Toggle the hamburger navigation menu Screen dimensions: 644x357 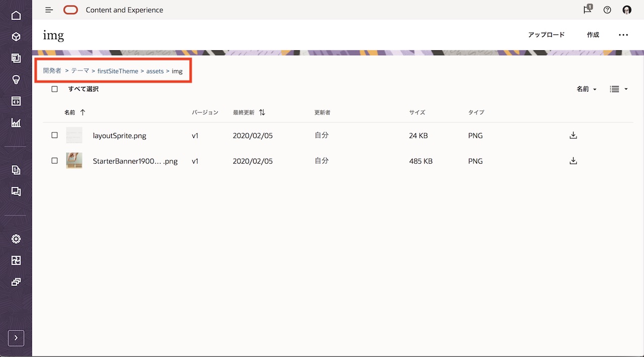49,10
